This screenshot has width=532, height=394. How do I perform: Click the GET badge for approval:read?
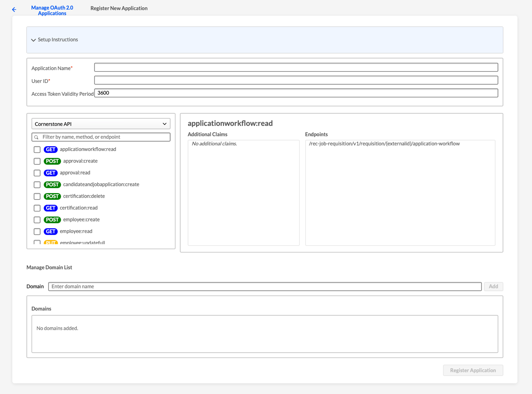tap(51, 173)
